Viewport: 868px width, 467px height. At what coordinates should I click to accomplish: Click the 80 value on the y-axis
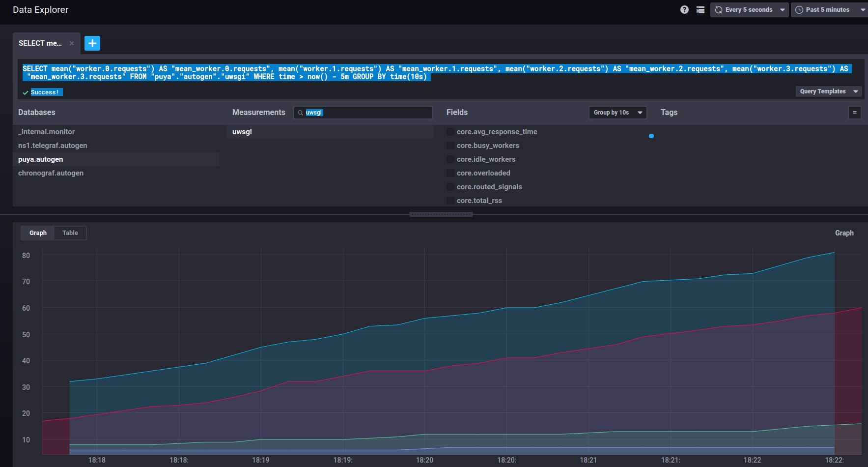[26, 256]
